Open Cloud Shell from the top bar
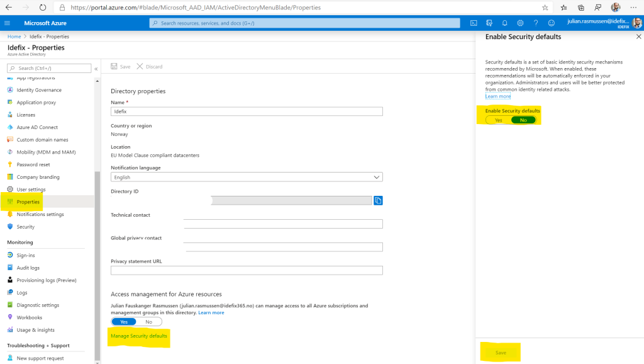 pyautogui.click(x=474, y=23)
